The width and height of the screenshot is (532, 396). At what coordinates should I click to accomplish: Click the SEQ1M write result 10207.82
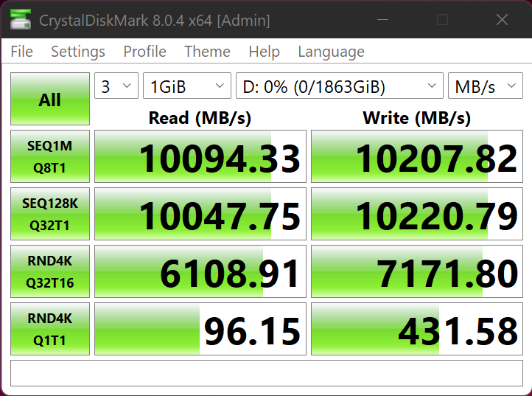click(417, 156)
